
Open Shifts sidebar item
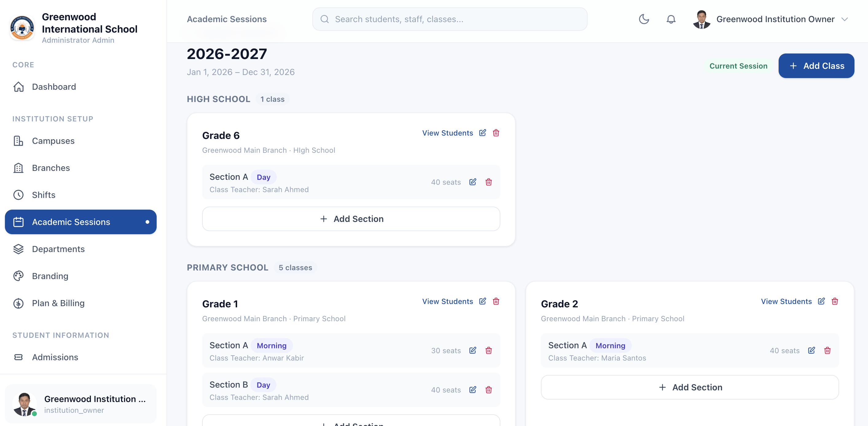[80, 195]
